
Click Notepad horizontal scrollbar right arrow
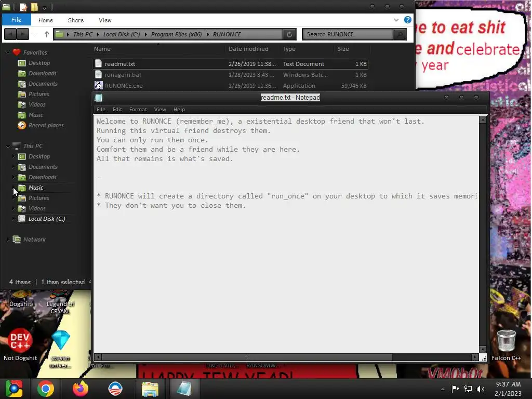[475, 357]
